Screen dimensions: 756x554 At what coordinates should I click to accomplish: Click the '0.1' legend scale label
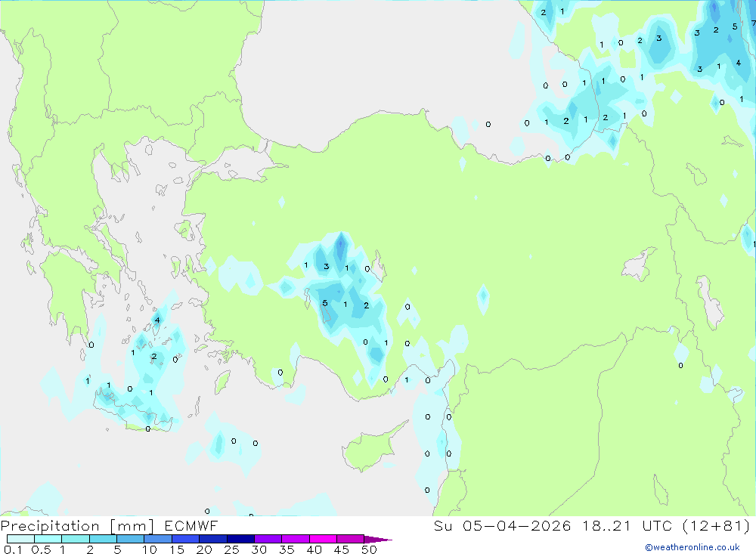coord(14,549)
